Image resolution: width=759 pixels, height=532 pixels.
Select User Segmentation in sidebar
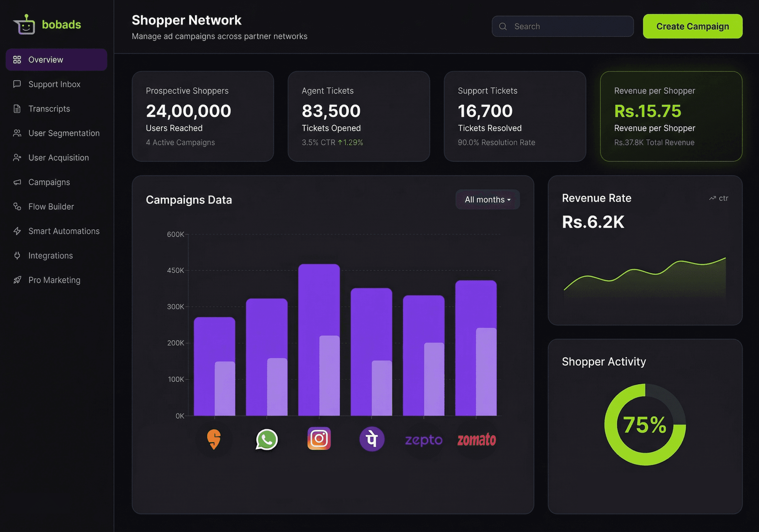coord(64,133)
